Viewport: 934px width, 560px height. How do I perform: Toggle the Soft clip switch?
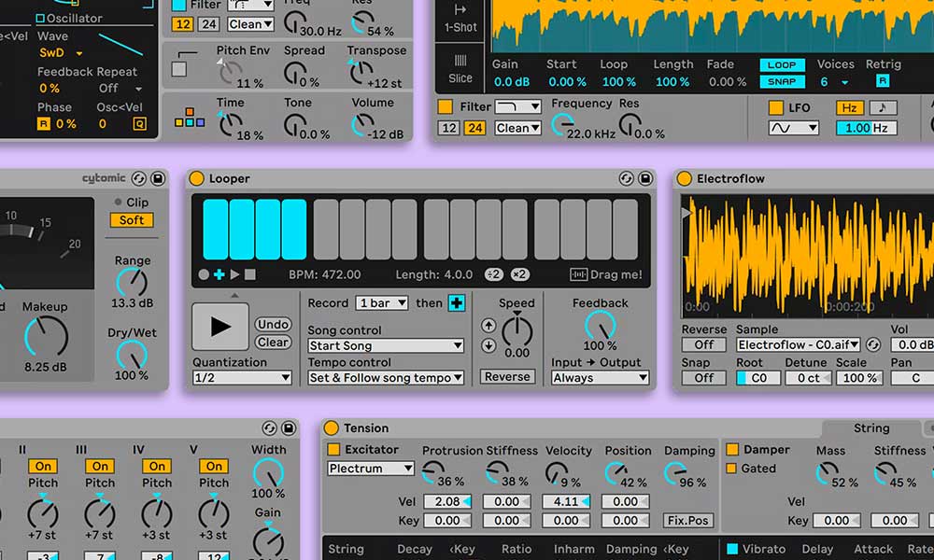[132, 220]
